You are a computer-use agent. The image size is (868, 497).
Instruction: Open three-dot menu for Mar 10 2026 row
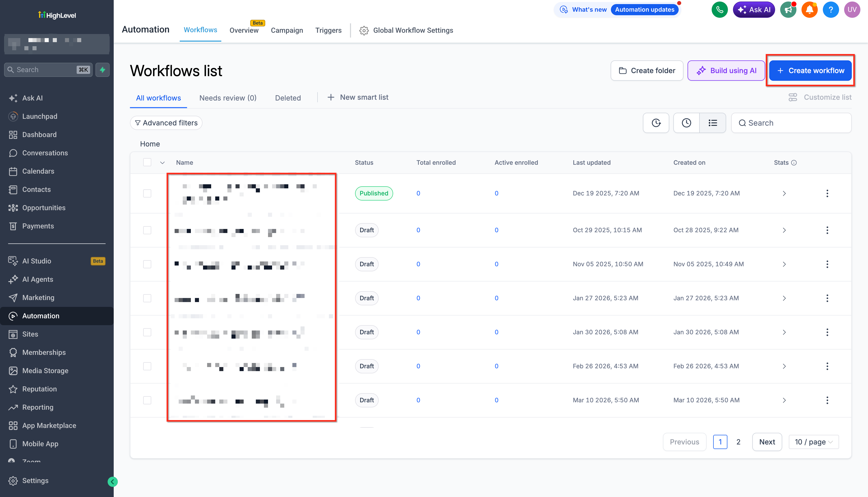(x=827, y=400)
